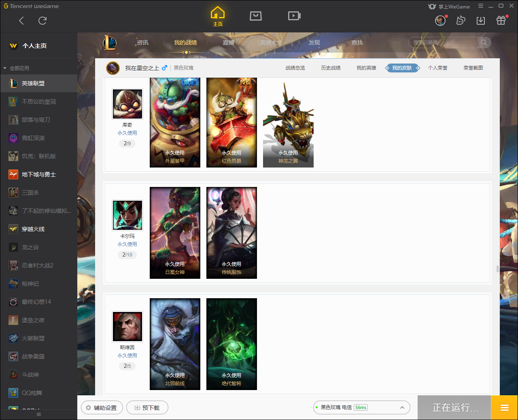Select 英雄联盟 in the sidebar

38,83
